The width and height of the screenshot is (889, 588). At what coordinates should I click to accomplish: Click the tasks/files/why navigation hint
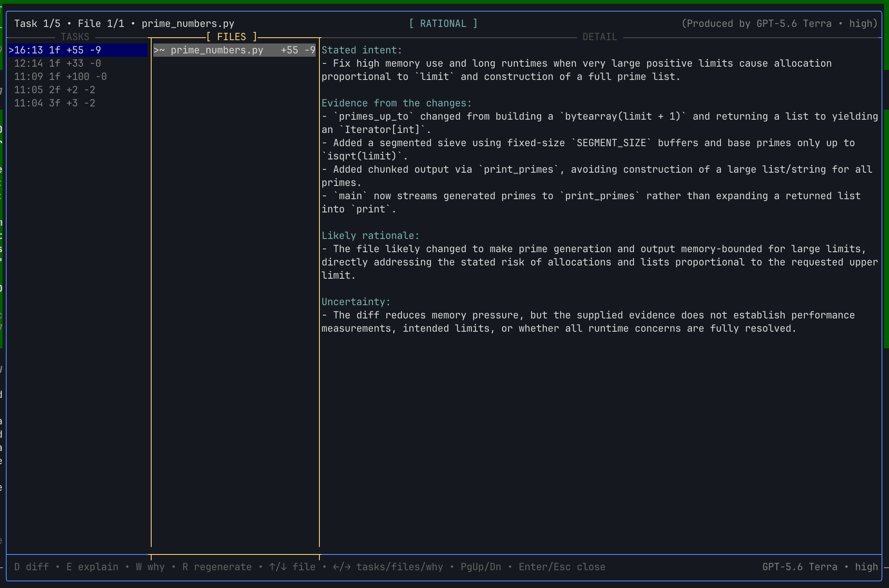tap(388, 567)
